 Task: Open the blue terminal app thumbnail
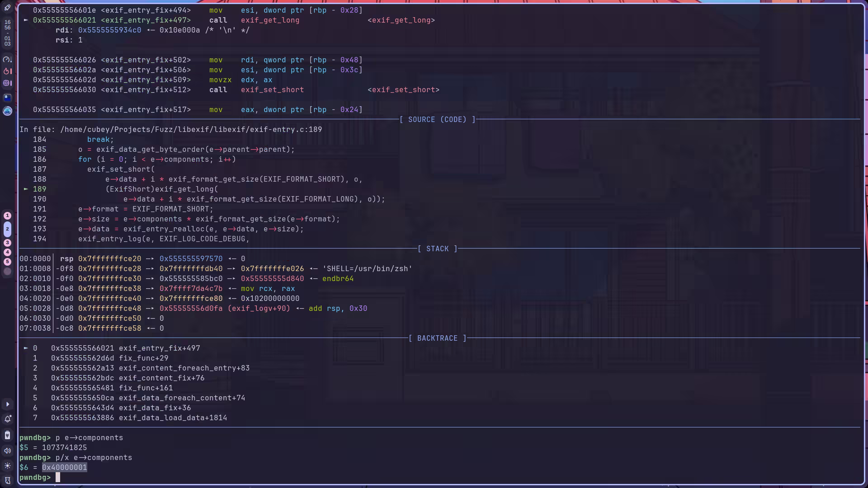(x=7, y=97)
